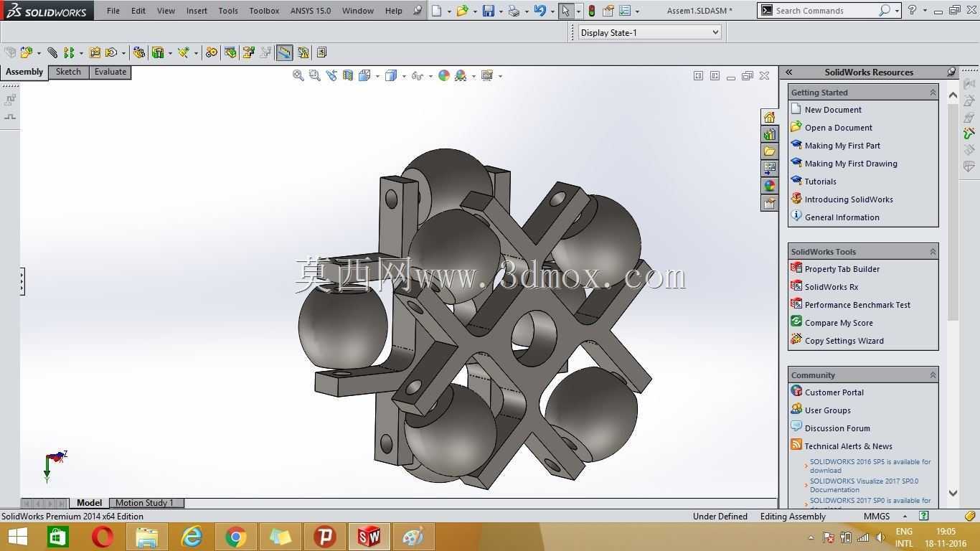This screenshot has width=980, height=551.
Task: Click the Apply Scene icon in view toolbar
Action: 461,75
